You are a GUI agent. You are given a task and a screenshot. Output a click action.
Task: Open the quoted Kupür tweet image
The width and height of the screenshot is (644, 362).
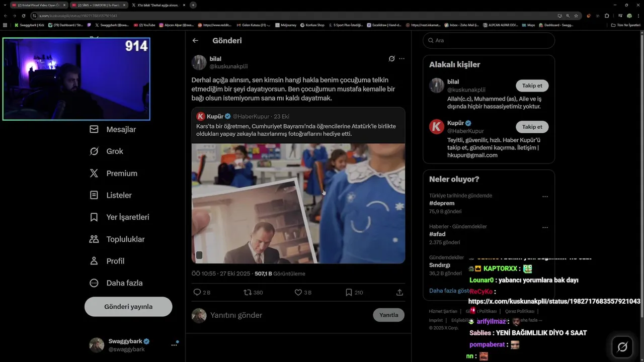click(298, 204)
